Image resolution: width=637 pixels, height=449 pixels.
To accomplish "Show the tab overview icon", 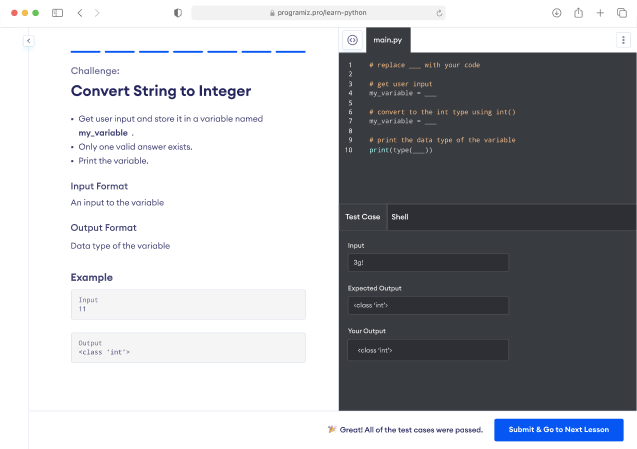I will [622, 13].
